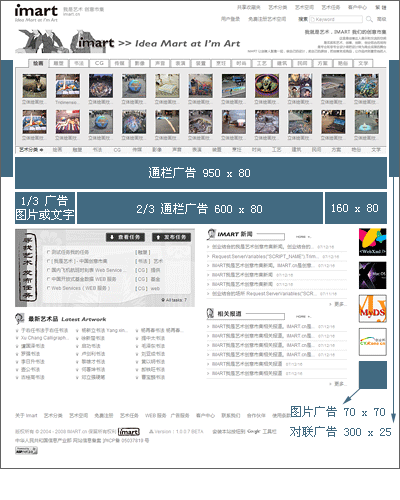Open news item Request.ServerVariables("SCRIPT_NAME") Trim...

point(265,256)
